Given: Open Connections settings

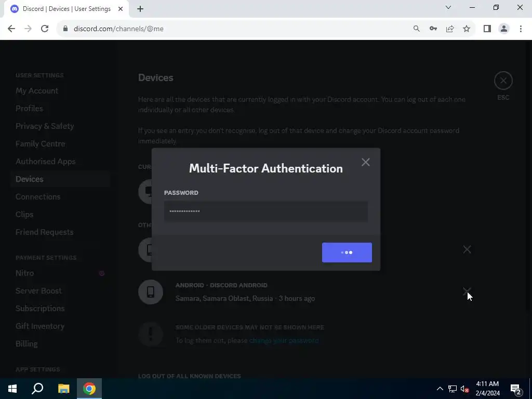Looking at the screenshot, I should click(x=38, y=197).
